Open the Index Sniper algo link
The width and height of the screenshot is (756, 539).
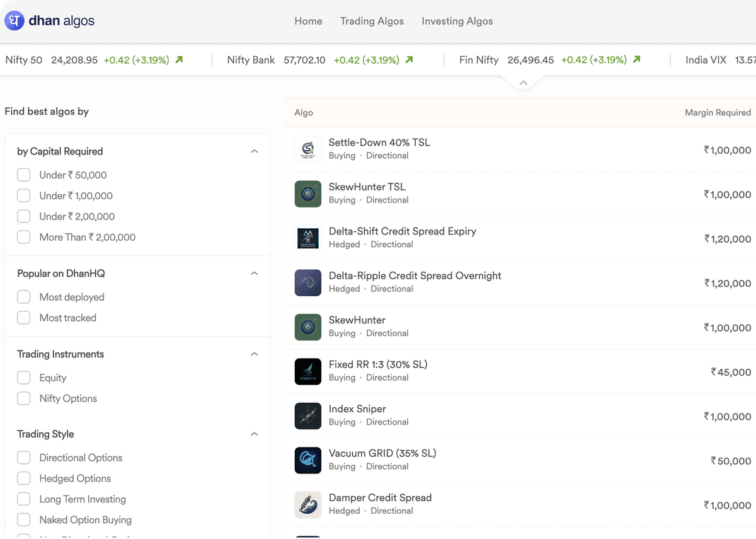(x=357, y=409)
